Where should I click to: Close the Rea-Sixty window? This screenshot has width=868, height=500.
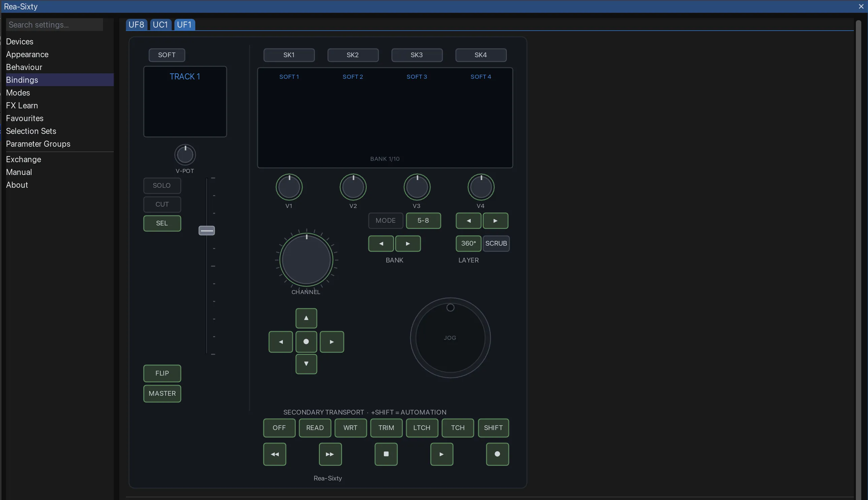point(861,6)
